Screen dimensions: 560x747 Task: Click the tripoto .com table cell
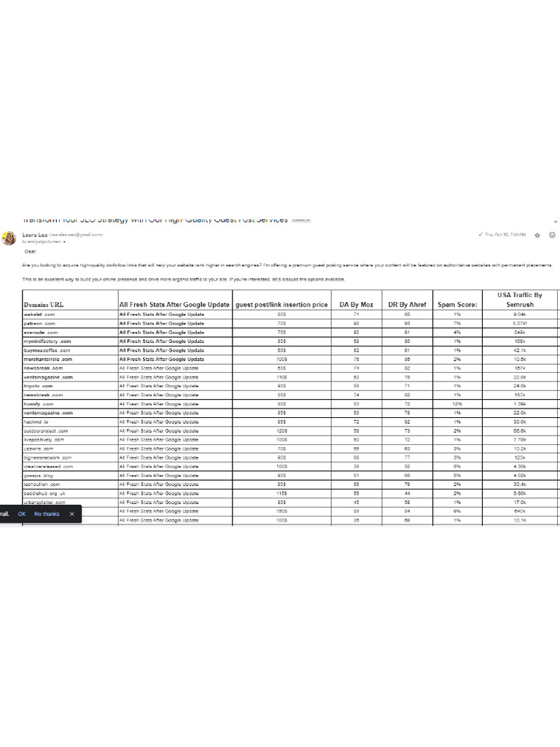click(71, 386)
